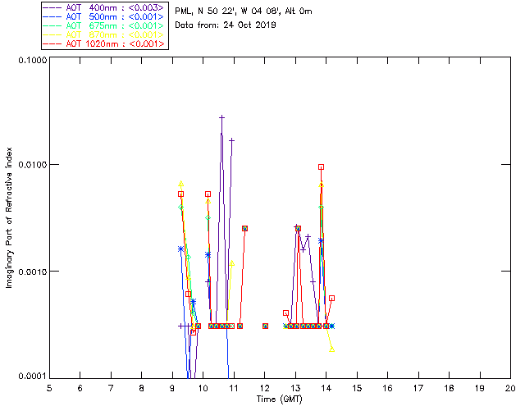Click the marker at the 11.4 line end
The height and width of the screenshot is (420, 525).
(244, 228)
